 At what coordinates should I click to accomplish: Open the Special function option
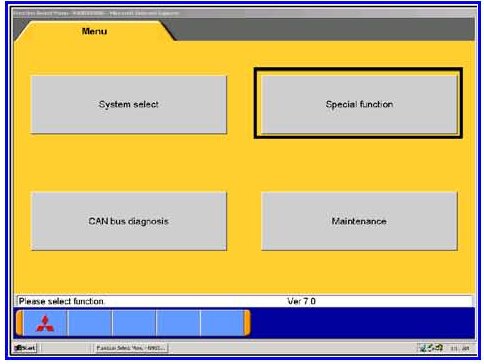click(x=359, y=105)
